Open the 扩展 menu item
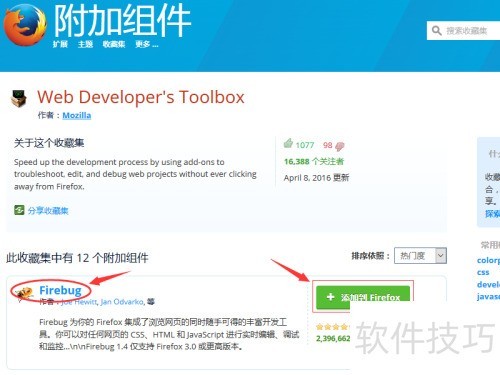500x375 pixels. point(60,44)
